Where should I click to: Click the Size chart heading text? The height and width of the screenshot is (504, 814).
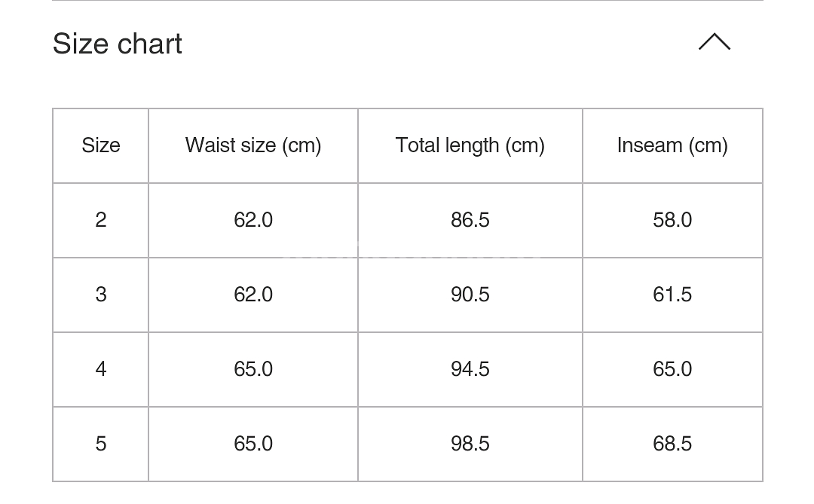118,44
